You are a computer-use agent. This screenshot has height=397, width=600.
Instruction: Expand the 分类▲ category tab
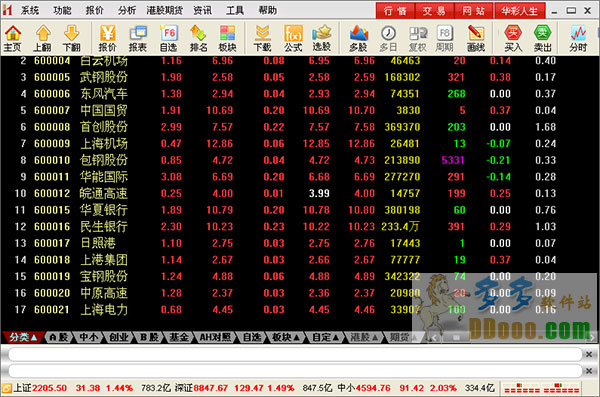pos(23,337)
